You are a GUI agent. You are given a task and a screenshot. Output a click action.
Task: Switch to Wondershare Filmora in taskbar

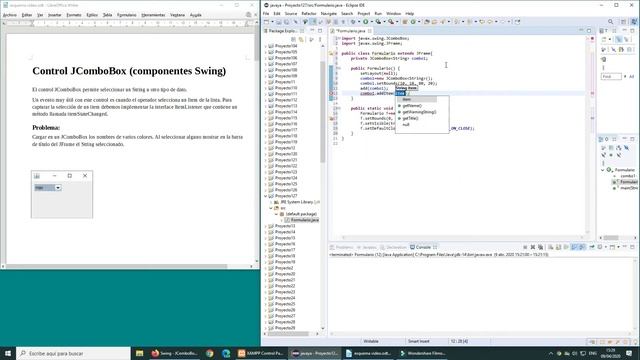423,353
